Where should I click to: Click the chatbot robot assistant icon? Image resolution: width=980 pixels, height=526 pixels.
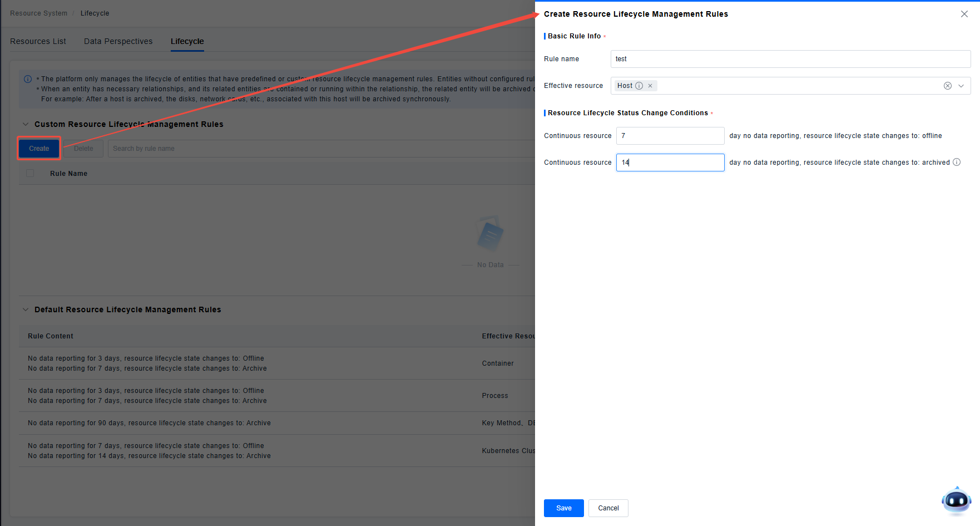(956, 500)
